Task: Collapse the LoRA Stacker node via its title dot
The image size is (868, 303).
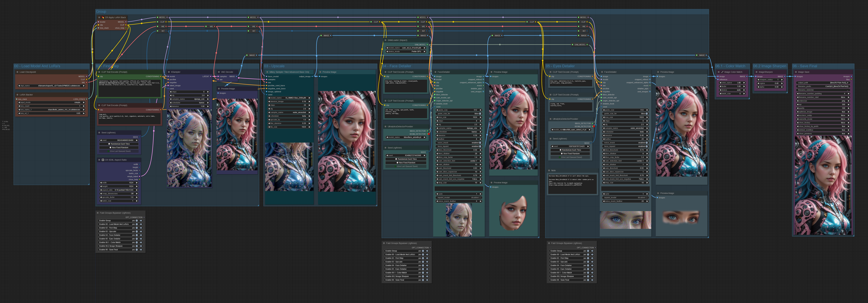Action: [x=18, y=95]
